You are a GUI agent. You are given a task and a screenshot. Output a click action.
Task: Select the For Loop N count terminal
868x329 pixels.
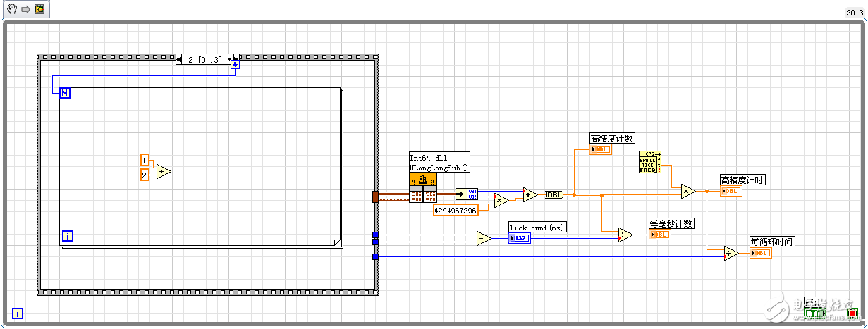click(65, 92)
